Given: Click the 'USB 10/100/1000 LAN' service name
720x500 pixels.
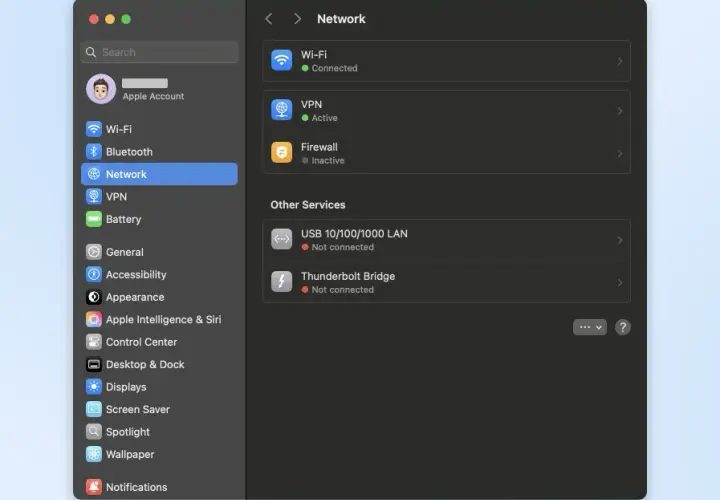Looking at the screenshot, I should click(354, 234).
